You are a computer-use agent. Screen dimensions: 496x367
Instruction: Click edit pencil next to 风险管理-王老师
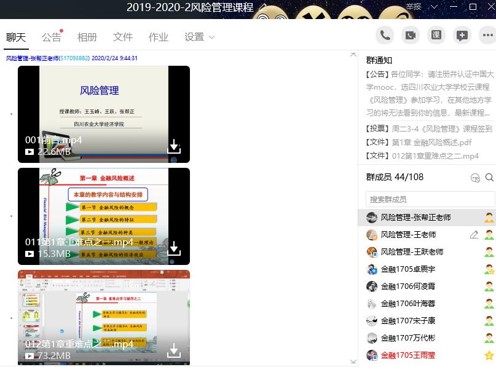click(x=474, y=235)
